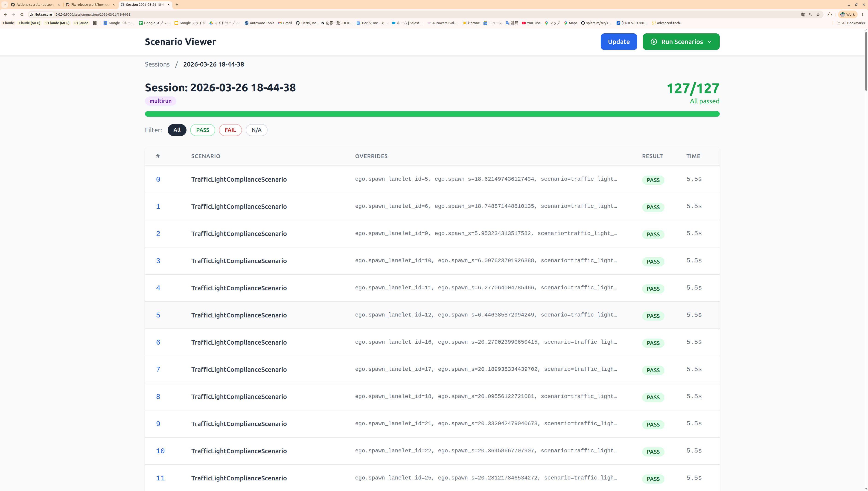Open the Maps bookmark
The width and height of the screenshot is (868, 491).
(571, 23)
